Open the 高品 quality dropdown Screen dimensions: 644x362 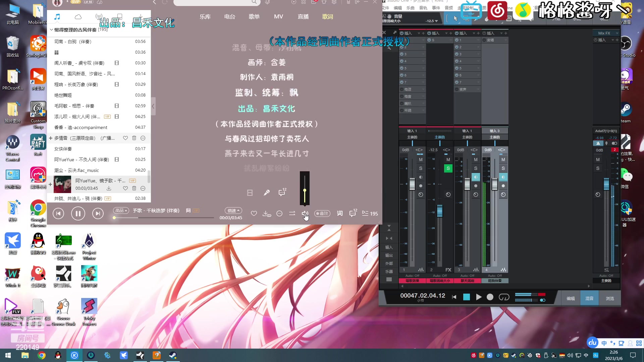121,210
